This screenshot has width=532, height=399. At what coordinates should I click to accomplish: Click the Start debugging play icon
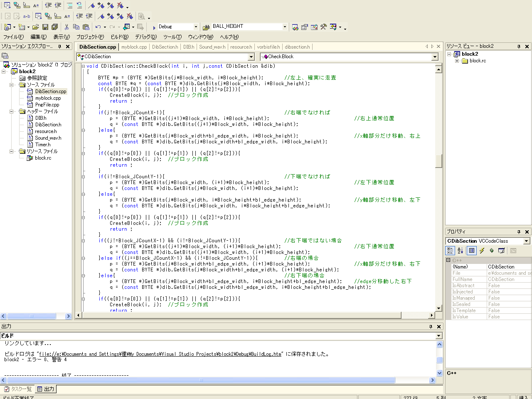154,27
